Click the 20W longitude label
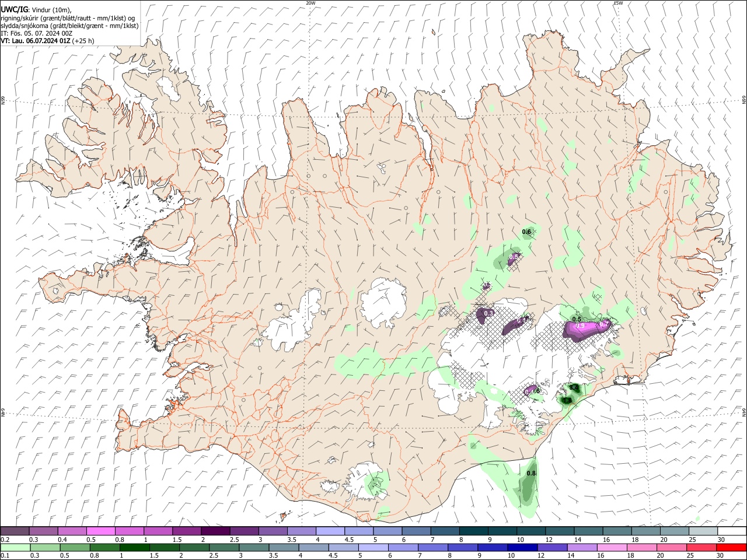 [x=310, y=3]
